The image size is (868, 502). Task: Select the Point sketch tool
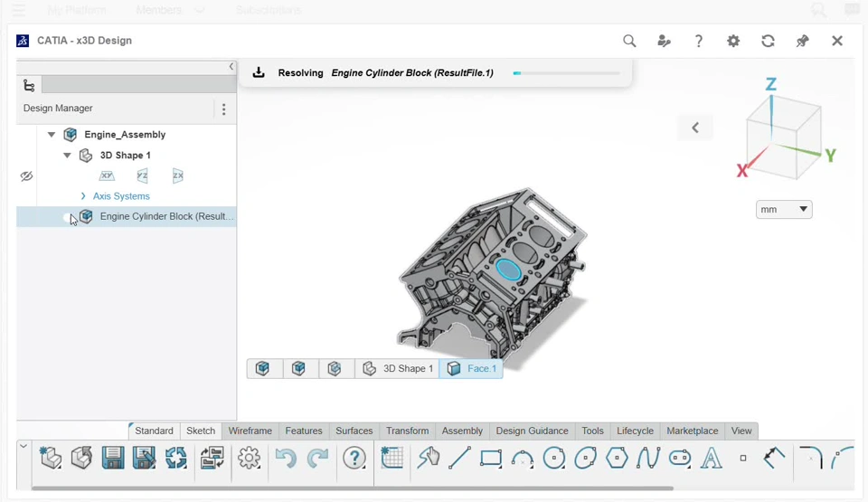743,459
